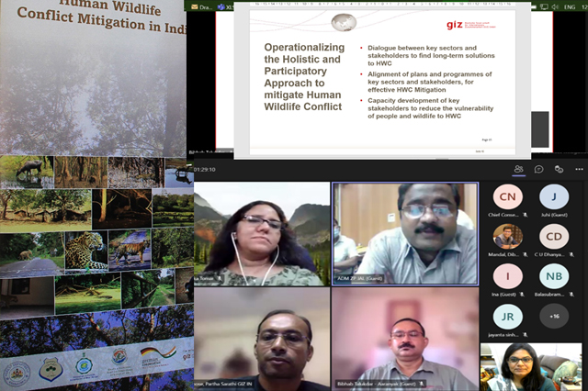This screenshot has height=391, width=588.
Task: Open More actions ellipsis menu
Action: (x=579, y=169)
